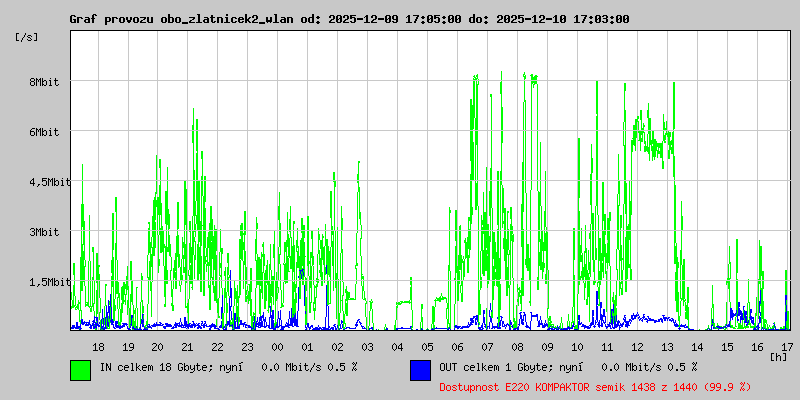Click hour label '20' on the x-axis
The width and height of the screenshot is (800, 400).
coord(158,347)
